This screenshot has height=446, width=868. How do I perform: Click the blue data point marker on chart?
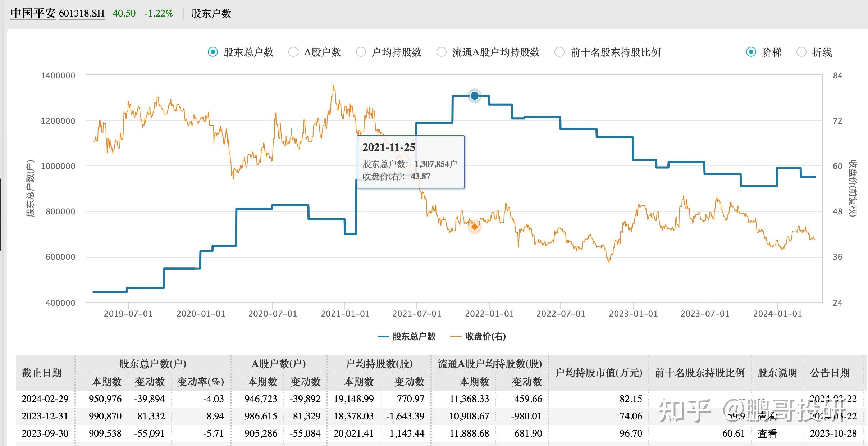click(475, 96)
